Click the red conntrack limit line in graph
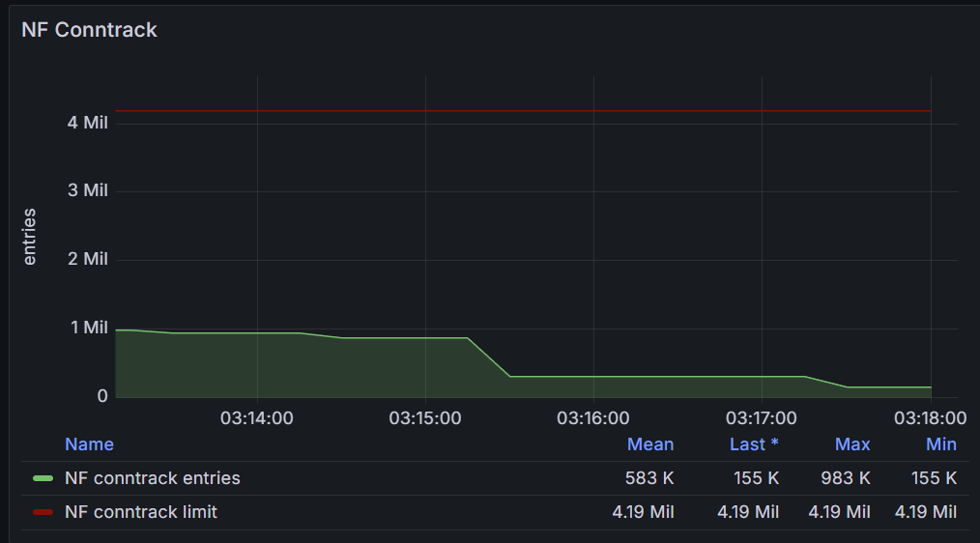 click(522, 111)
